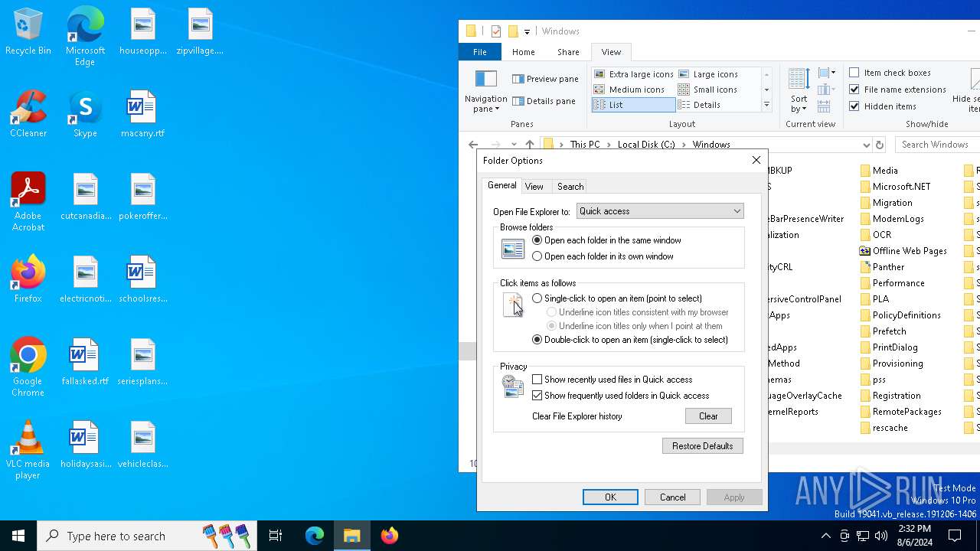The height and width of the screenshot is (551, 980).
Task: Refresh the Explorer address bar
Action: point(880,145)
